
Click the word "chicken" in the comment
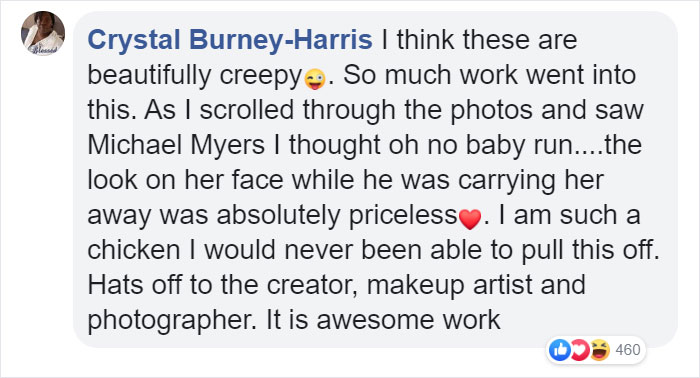point(134,250)
